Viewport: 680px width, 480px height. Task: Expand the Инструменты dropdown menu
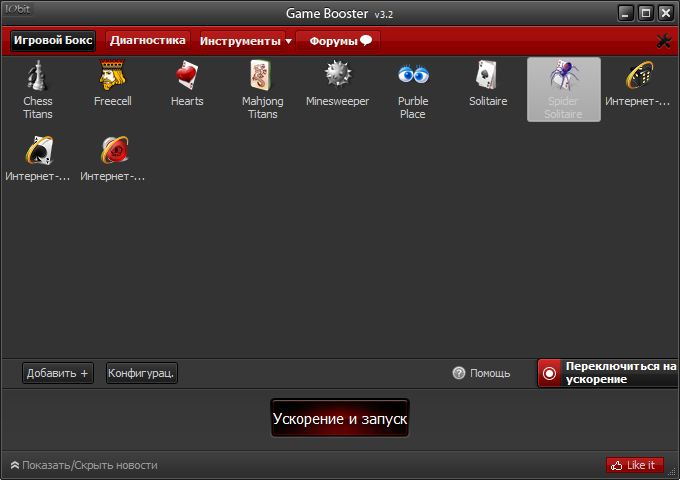(x=245, y=41)
